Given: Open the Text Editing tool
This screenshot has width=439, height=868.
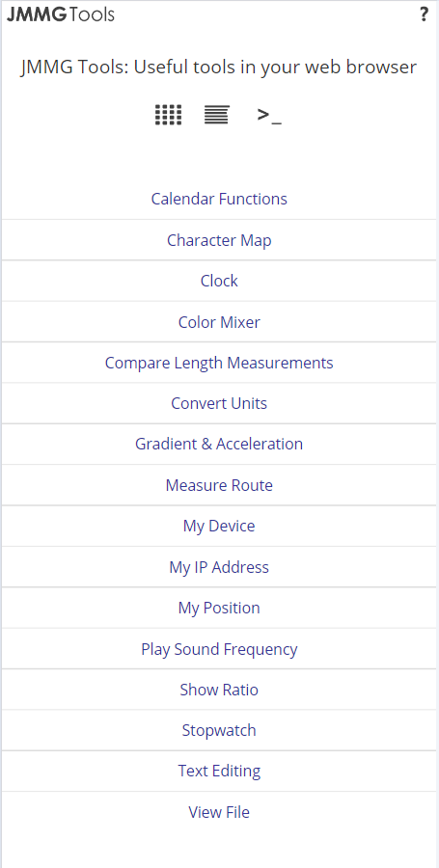Looking at the screenshot, I should coord(219,772).
